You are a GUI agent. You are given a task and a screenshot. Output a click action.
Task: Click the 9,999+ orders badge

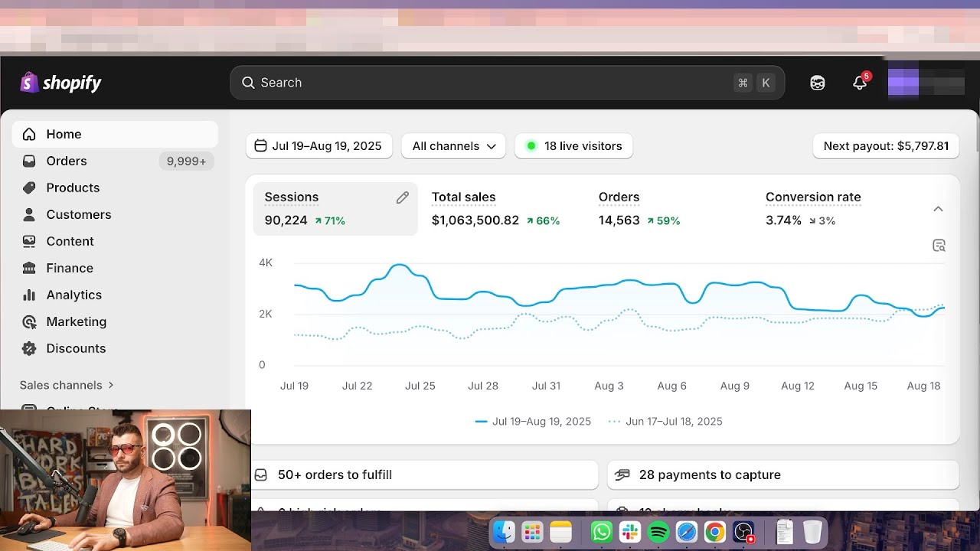186,161
